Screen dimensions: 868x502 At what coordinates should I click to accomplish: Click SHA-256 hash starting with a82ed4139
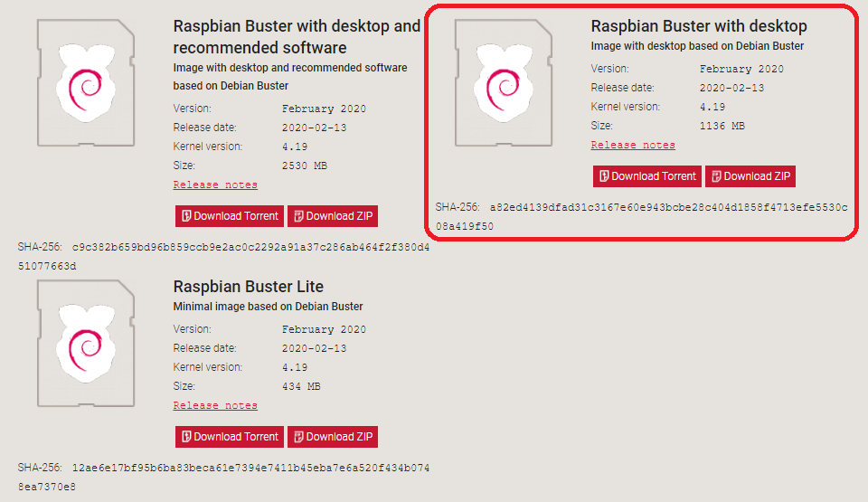click(x=642, y=217)
